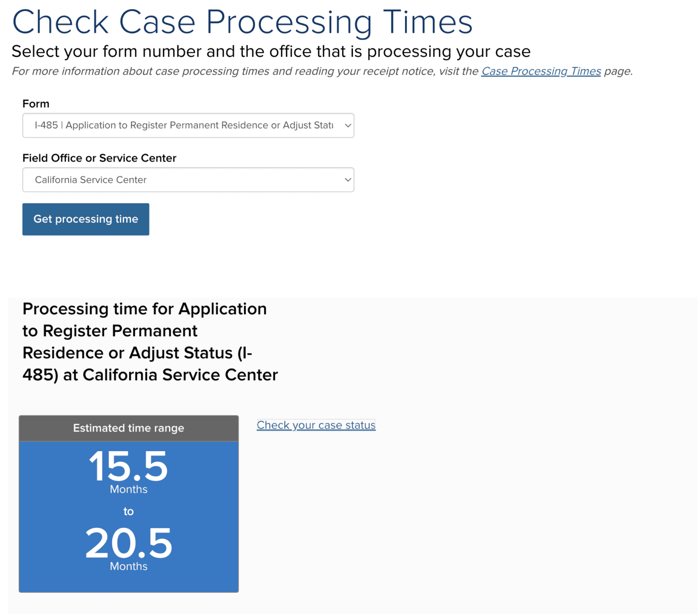
Task: Follow the Check your case status link
Action: click(316, 425)
